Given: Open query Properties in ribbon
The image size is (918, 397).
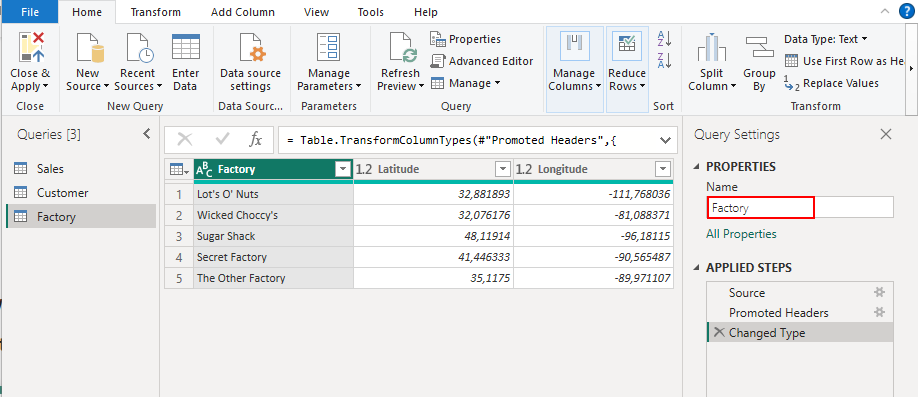Looking at the screenshot, I should pos(466,39).
